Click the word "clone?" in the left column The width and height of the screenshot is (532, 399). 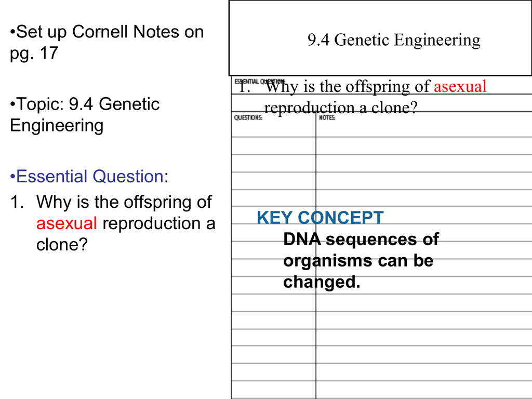point(61,245)
